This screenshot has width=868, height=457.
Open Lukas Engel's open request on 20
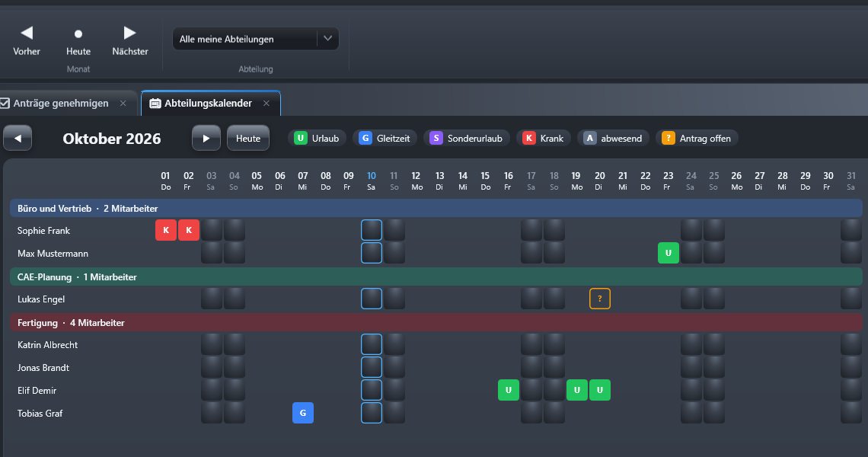pos(599,299)
